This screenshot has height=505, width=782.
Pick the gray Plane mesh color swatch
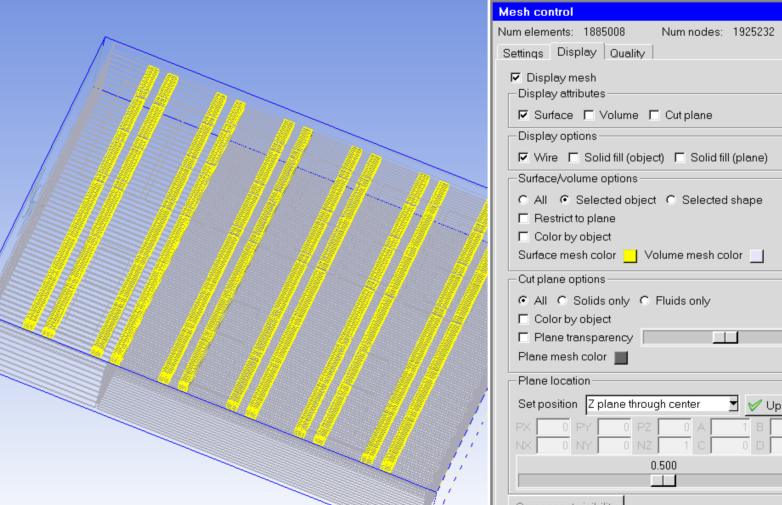click(x=620, y=357)
